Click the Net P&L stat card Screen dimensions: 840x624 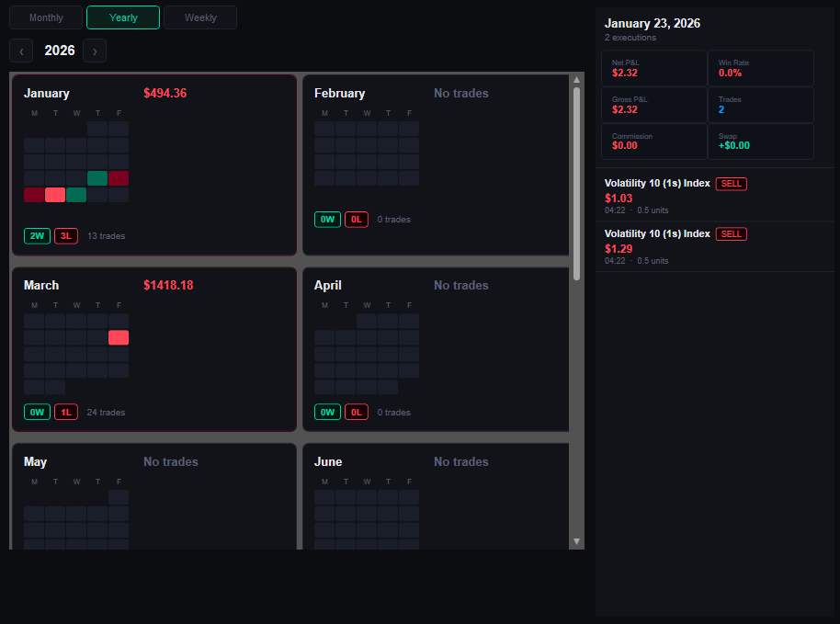point(653,68)
